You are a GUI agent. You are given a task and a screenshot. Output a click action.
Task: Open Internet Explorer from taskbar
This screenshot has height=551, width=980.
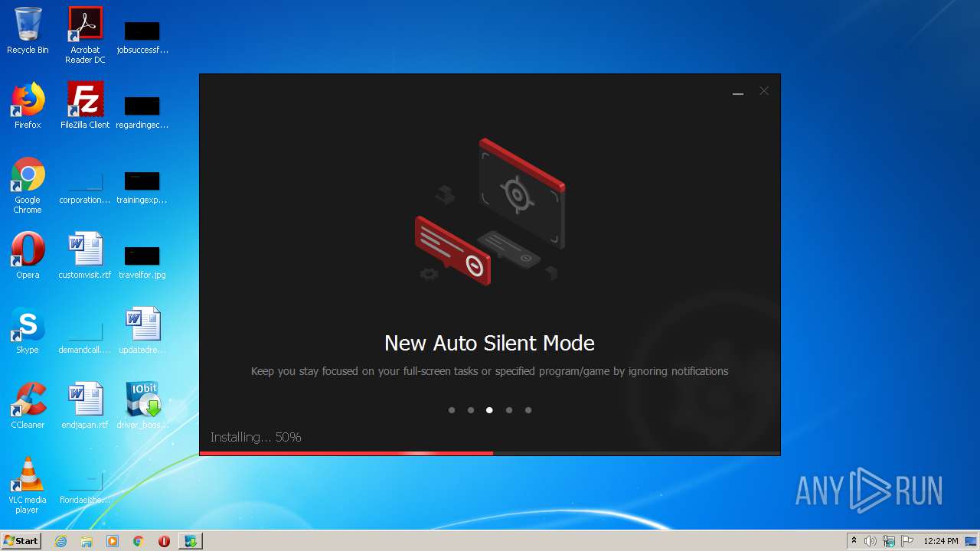click(x=60, y=541)
